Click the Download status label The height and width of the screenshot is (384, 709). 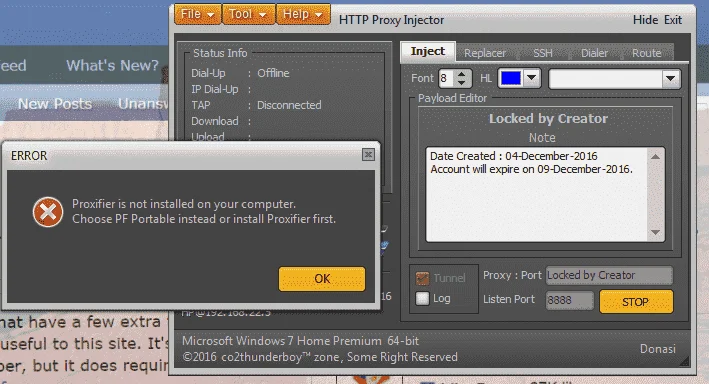(215, 121)
